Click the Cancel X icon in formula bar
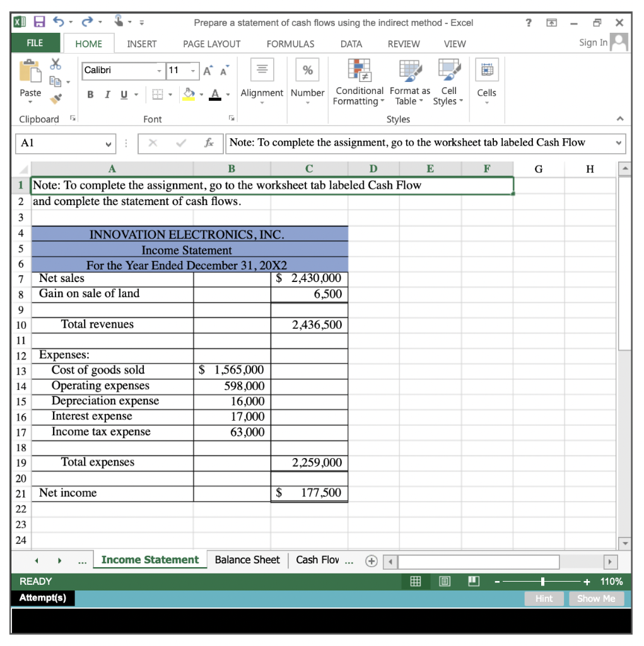 153,143
